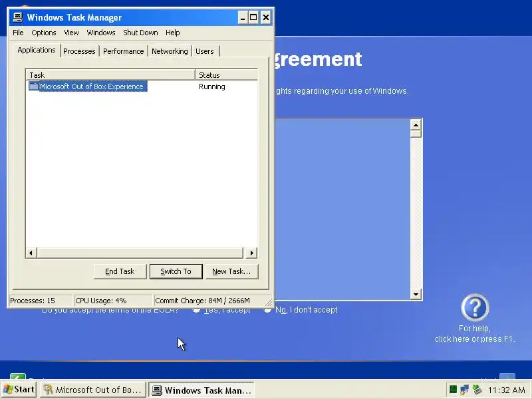Minimize the Task Manager window
This screenshot has height=399, width=532.
[243, 17]
